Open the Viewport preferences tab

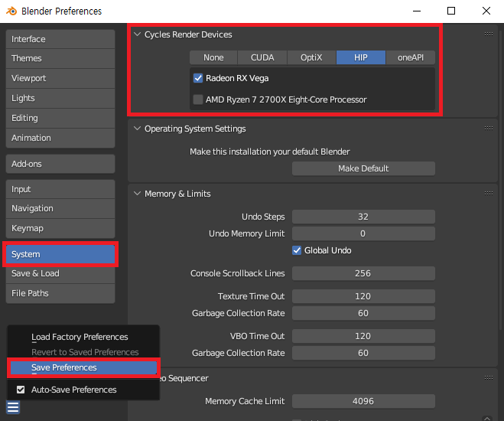pyautogui.click(x=60, y=78)
